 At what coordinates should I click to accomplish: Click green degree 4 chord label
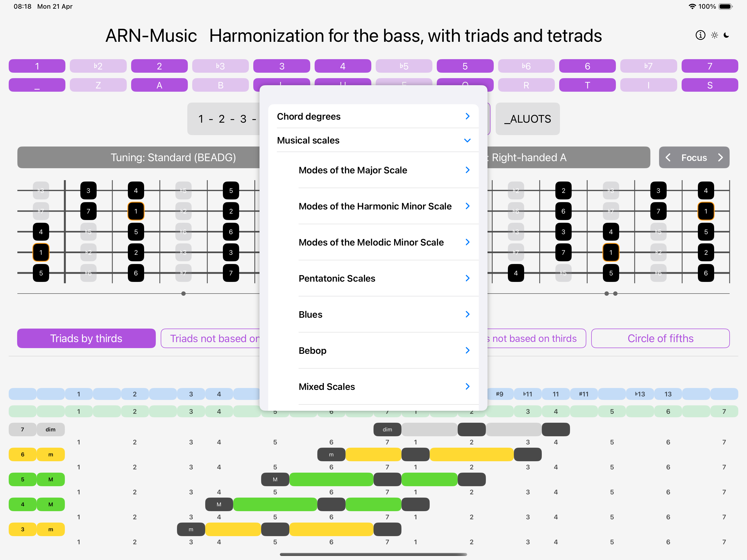23,504
